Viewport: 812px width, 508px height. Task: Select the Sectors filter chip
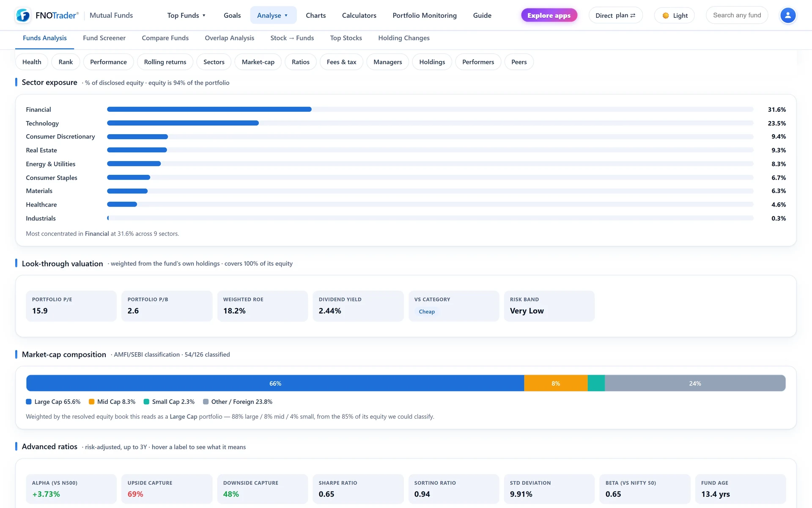coord(214,62)
